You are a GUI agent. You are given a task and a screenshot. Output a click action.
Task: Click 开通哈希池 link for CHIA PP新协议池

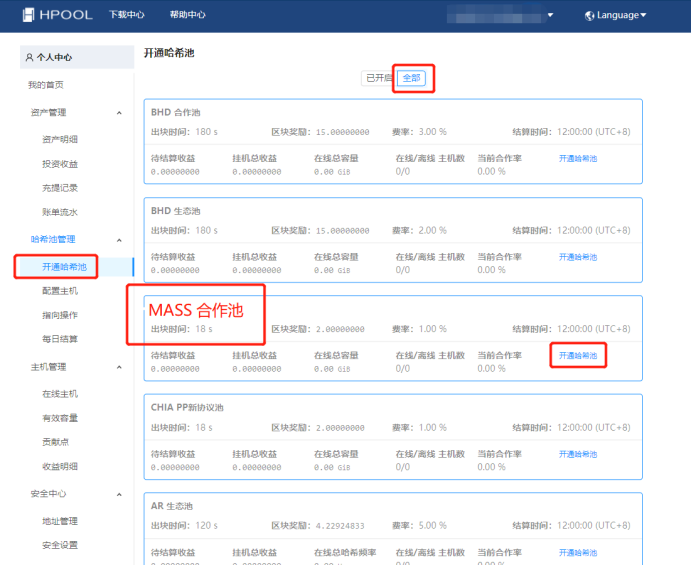(x=578, y=454)
